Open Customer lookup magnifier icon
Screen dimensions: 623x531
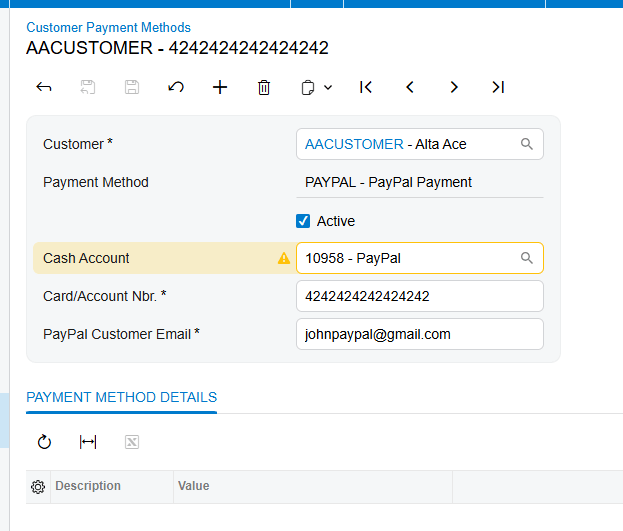point(526,144)
